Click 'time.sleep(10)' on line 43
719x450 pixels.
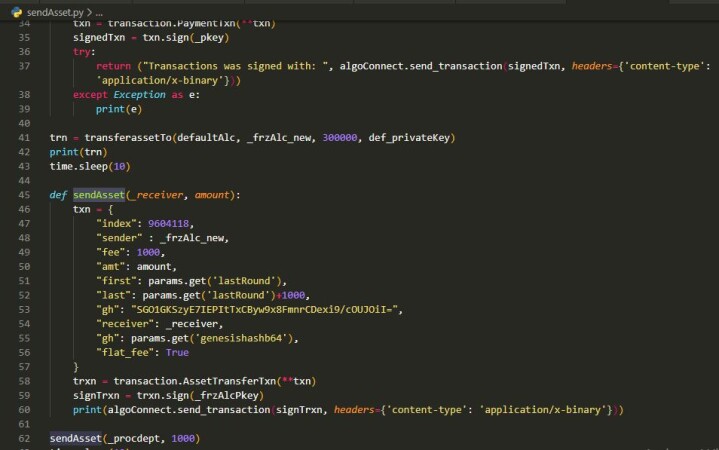click(x=90, y=167)
